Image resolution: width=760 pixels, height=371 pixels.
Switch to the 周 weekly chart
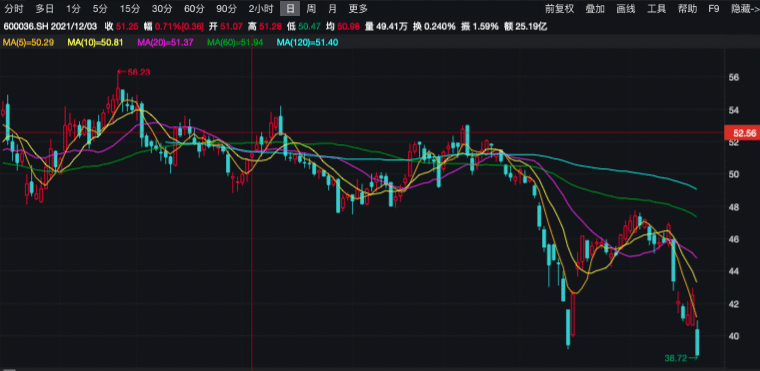click(x=311, y=8)
